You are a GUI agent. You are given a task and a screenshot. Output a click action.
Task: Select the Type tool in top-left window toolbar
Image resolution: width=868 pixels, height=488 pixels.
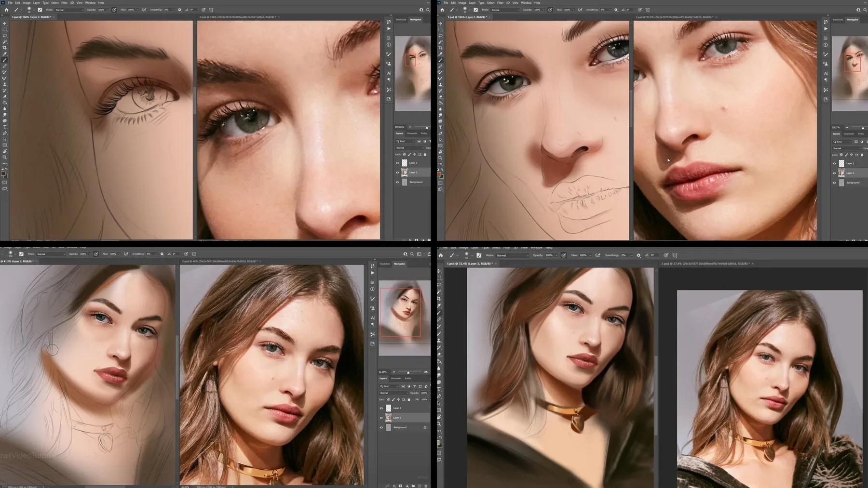coord(5,127)
